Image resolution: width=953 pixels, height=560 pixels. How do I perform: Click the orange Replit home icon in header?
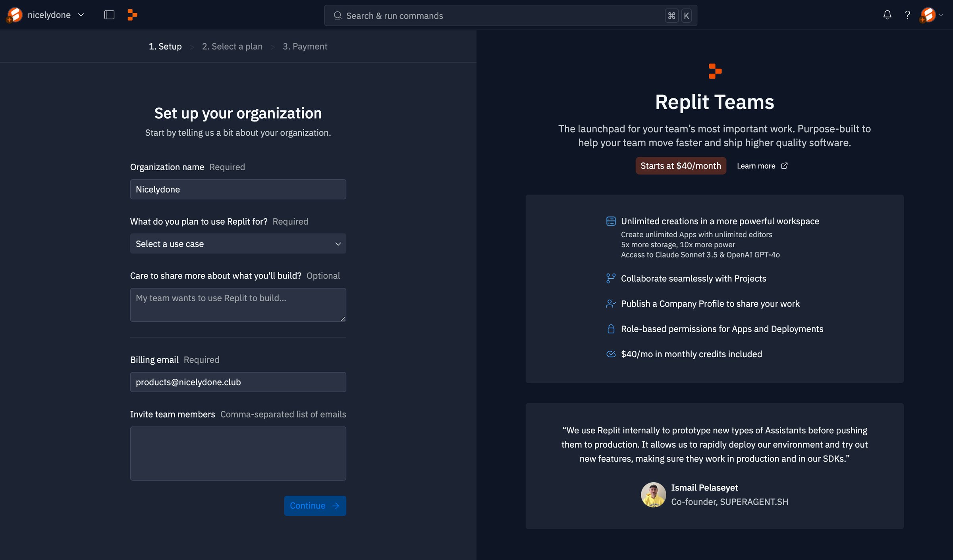(x=132, y=15)
